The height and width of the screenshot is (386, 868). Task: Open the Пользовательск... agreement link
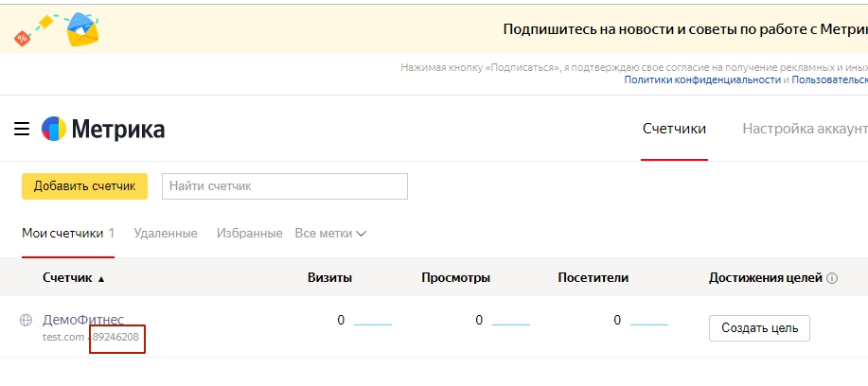click(x=830, y=79)
